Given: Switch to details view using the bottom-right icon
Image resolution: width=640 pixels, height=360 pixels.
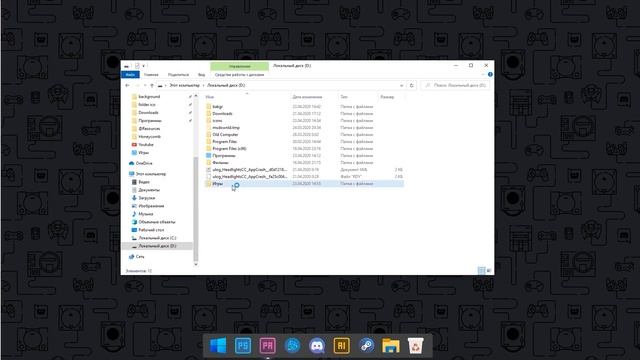Looking at the screenshot, I should tap(482, 271).
